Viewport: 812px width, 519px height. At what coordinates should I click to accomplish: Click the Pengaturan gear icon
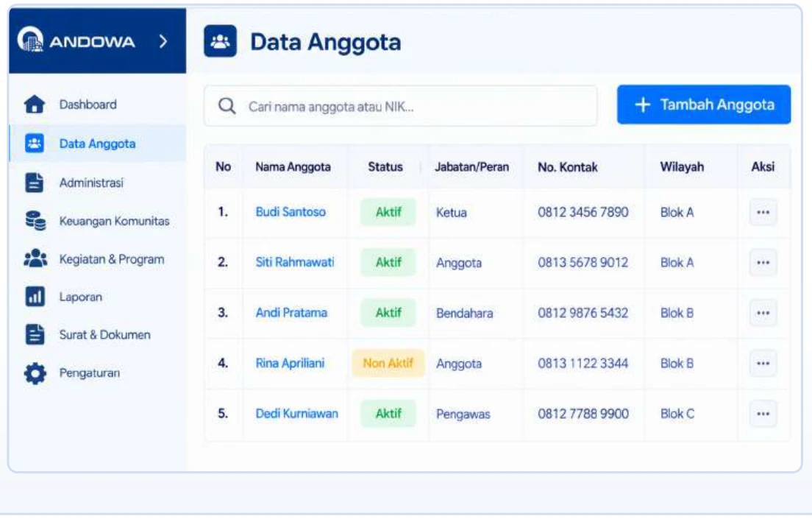35,373
